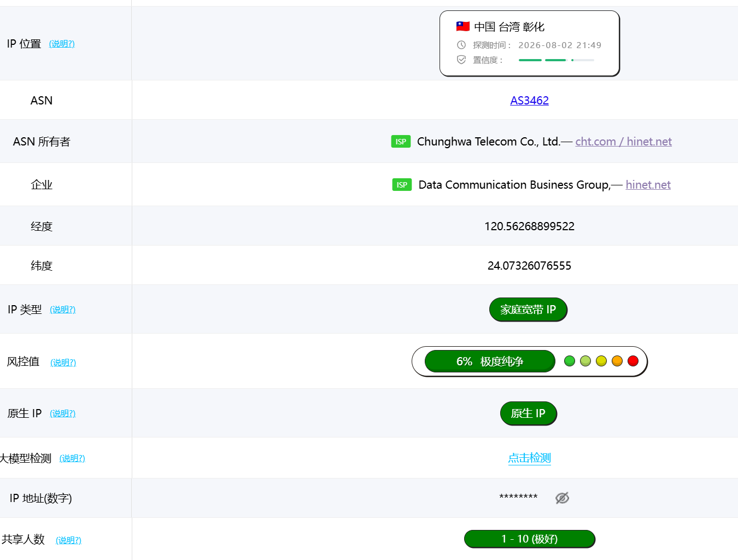Viewport: 738px width, 560px height.
Task: Click the 经度 row label
Action: pos(42,226)
